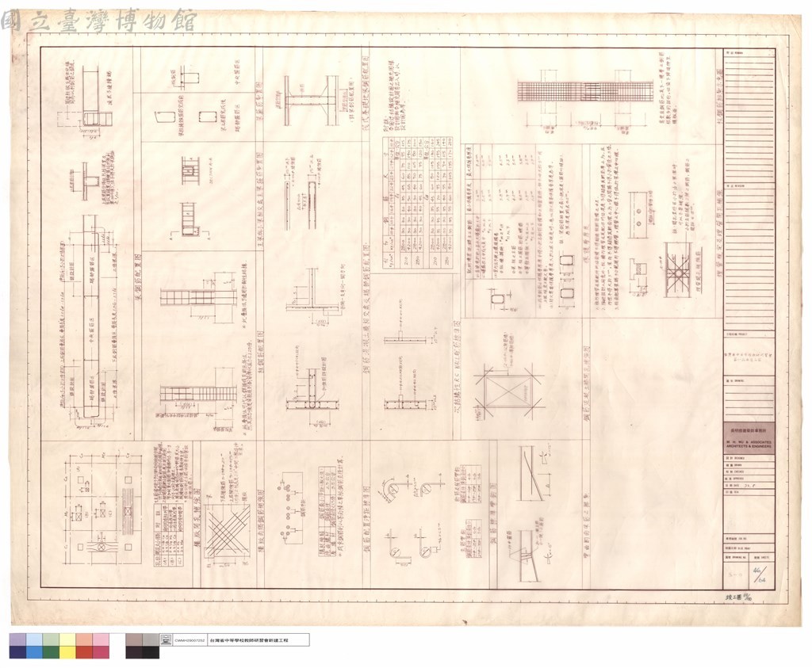The image size is (812, 668).
Task: Pick the red color swatch
Action: (84, 652)
